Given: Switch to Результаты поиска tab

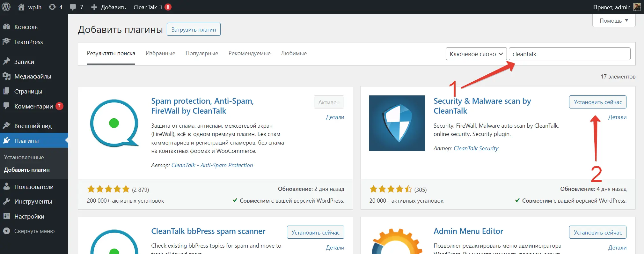Looking at the screenshot, I should click(x=111, y=53).
